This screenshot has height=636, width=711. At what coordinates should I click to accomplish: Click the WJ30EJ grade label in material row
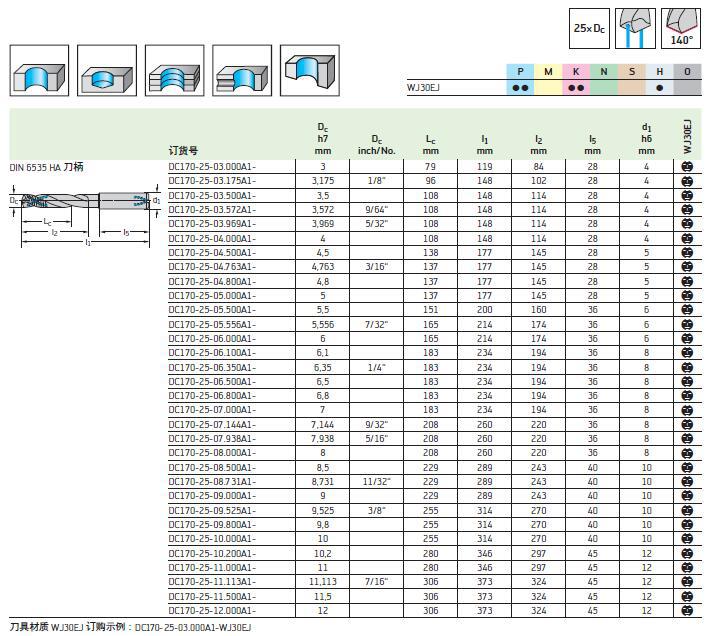(423, 88)
